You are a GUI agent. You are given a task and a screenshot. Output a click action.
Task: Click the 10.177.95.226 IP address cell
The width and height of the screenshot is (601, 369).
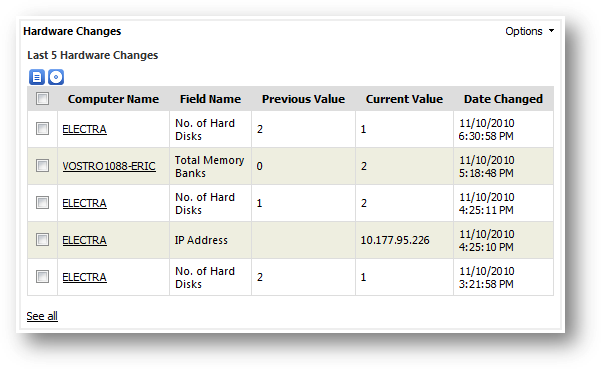point(395,240)
